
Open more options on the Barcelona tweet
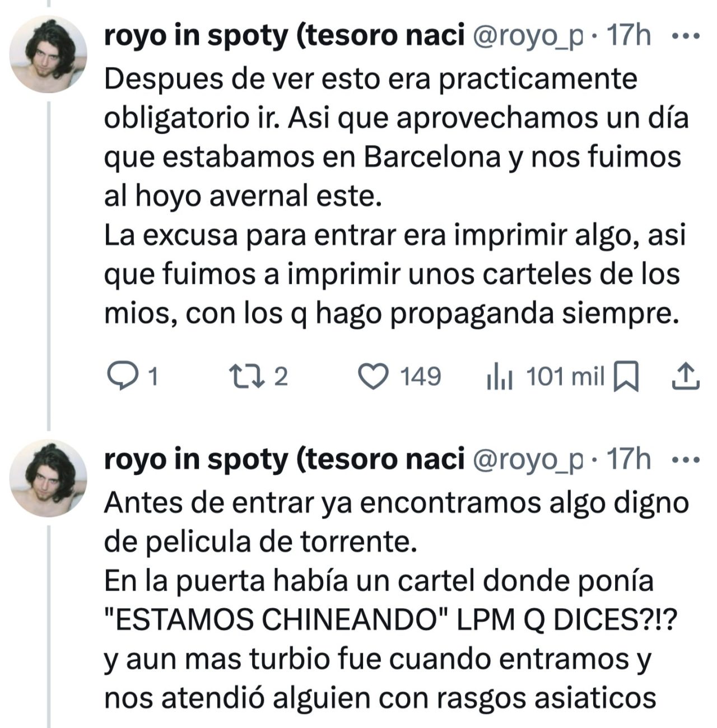point(685,37)
